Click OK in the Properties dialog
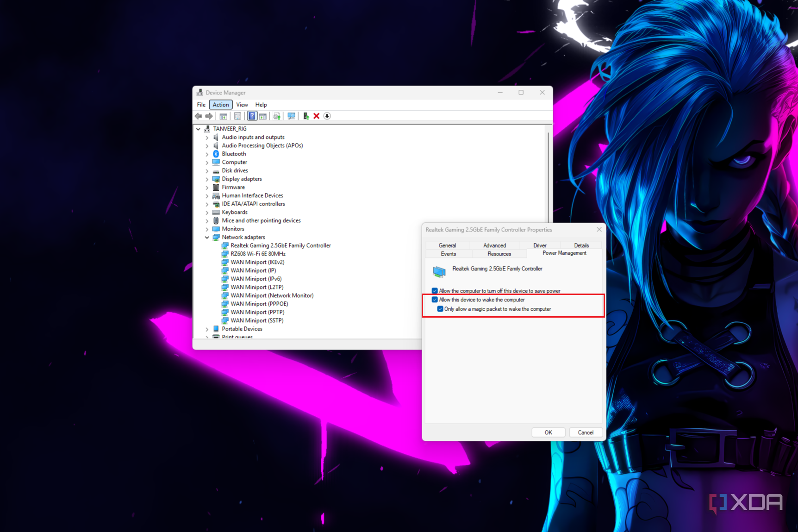The height and width of the screenshot is (532, 798). [x=549, y=432]
